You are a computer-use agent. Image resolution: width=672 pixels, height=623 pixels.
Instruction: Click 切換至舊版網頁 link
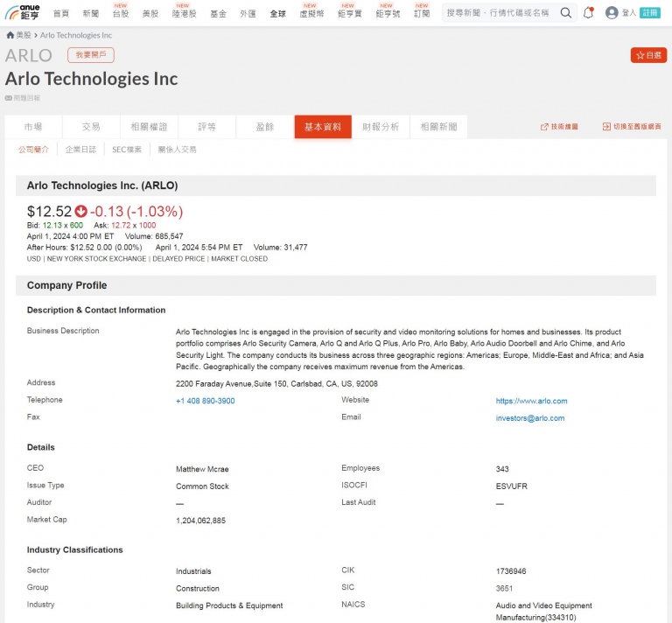(x=632, y=127)
